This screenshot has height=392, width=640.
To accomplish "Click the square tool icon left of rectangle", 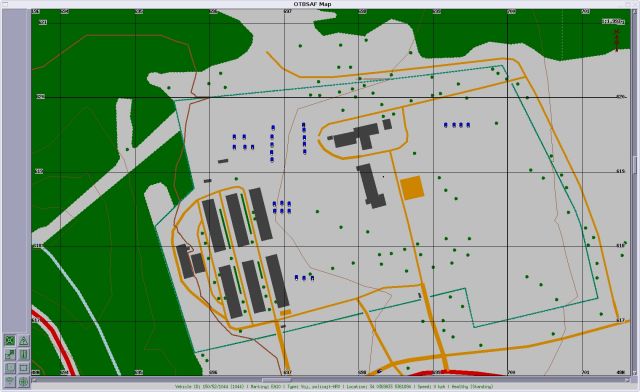I will click(10, 368).
